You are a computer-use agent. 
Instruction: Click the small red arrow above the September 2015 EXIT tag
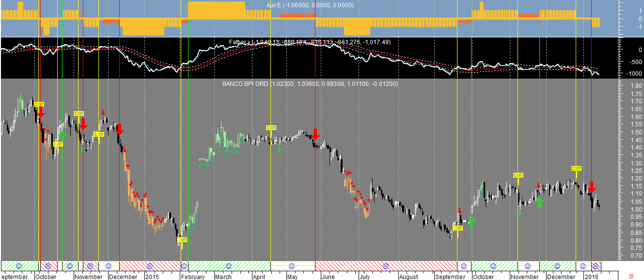460,211
